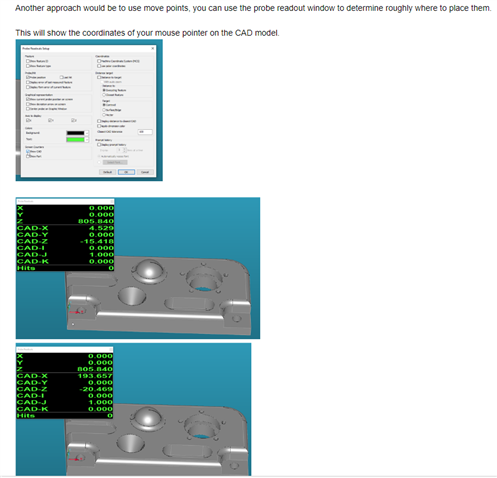This screenshot has height=478, width=497.
Task: Close the Probe Readouts Setup dialog
Action: point(153,48)
